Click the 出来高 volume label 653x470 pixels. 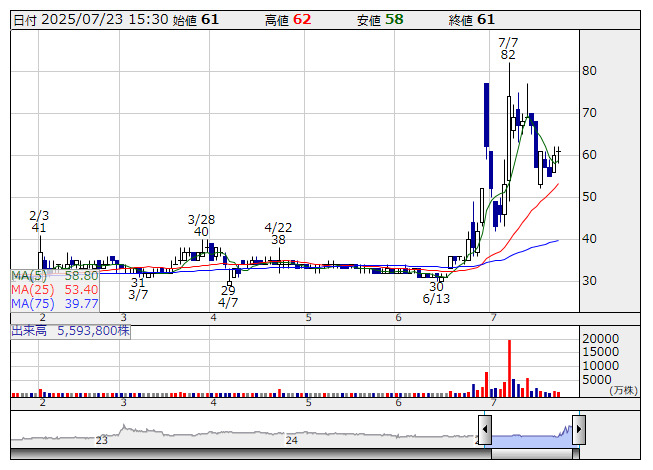70,329
